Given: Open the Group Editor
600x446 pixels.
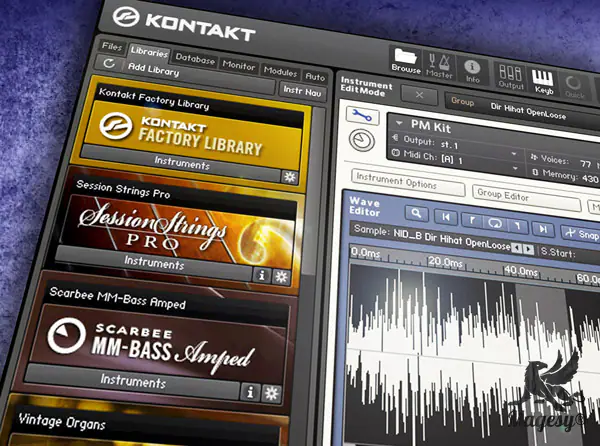Looking at the screenshot, I should point(527,197).
